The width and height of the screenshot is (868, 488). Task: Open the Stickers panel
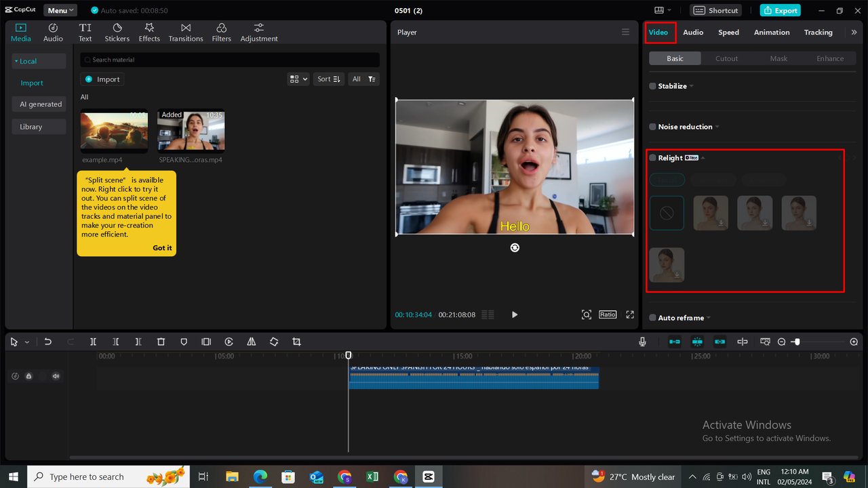(117, 31)
